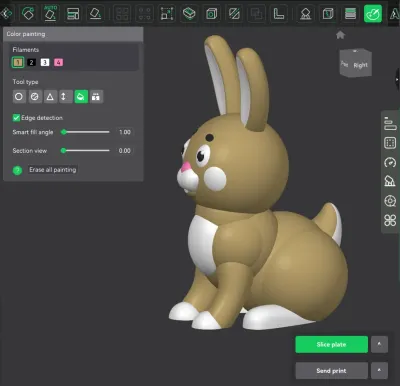Toggle the active Color painting palette icon
Screen dimensions: 400x386
click(373, 14)
